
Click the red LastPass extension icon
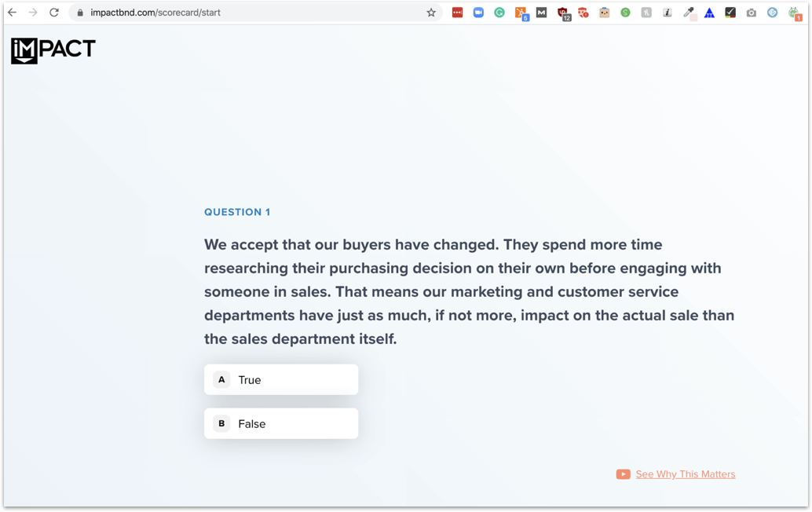(x=457, y=13)
